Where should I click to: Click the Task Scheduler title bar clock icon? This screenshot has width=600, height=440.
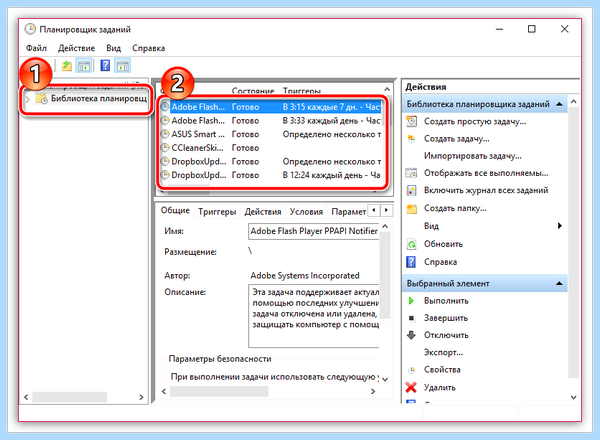tap(30, 29)
